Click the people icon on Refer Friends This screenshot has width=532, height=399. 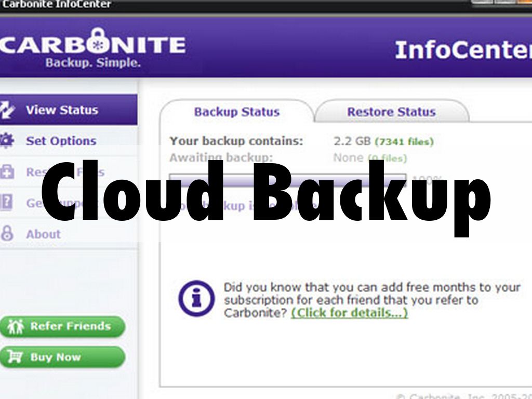click(15, 327)
